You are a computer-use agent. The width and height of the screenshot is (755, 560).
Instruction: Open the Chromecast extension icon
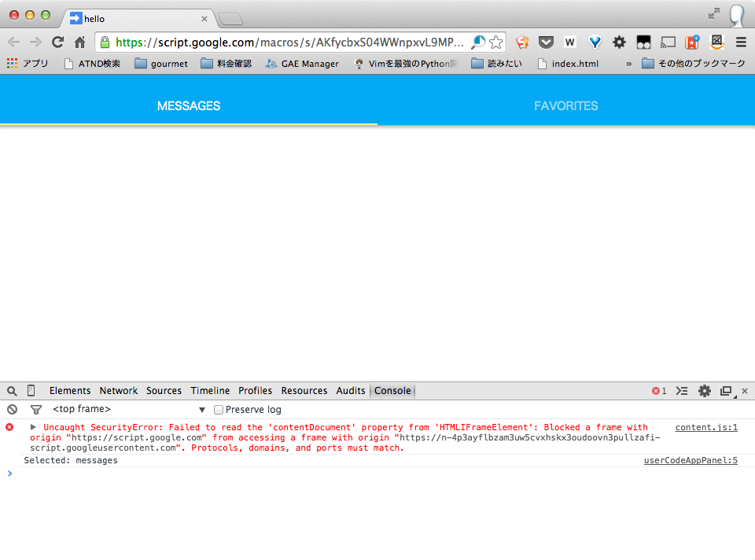click(668, 42)
